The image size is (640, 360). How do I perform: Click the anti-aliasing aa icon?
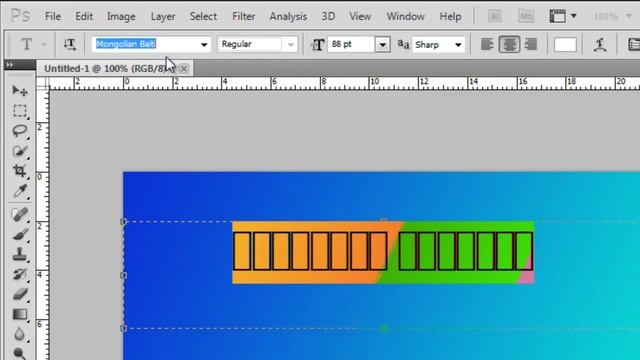tap(403, 44)
